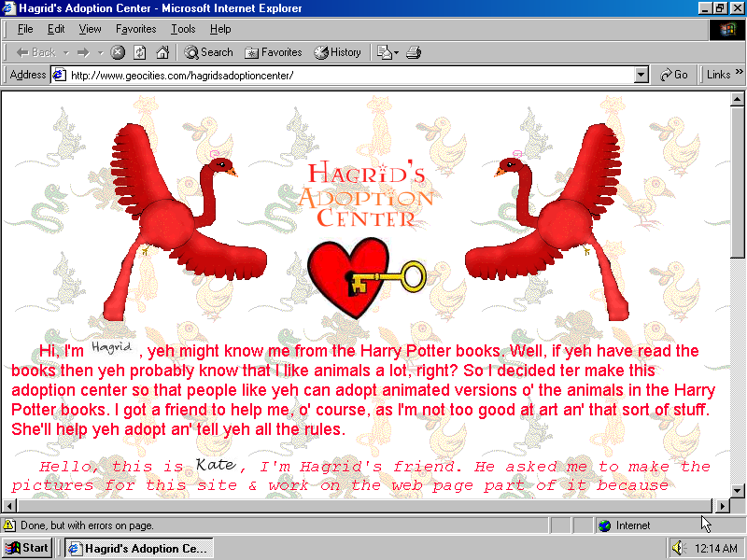Click the Refresh page icon
Screen dimensions: 747x560
(140, 52)
